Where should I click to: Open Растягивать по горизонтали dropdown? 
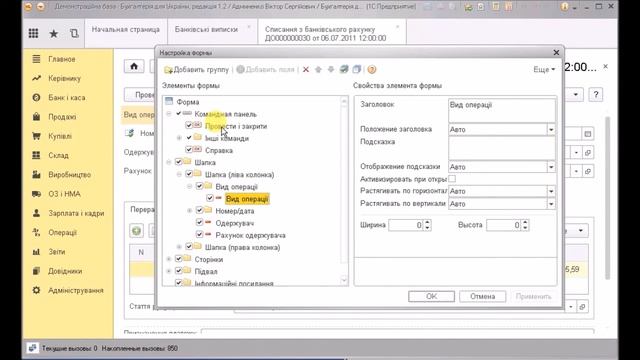pyautogui.click(x=551, y=191)
